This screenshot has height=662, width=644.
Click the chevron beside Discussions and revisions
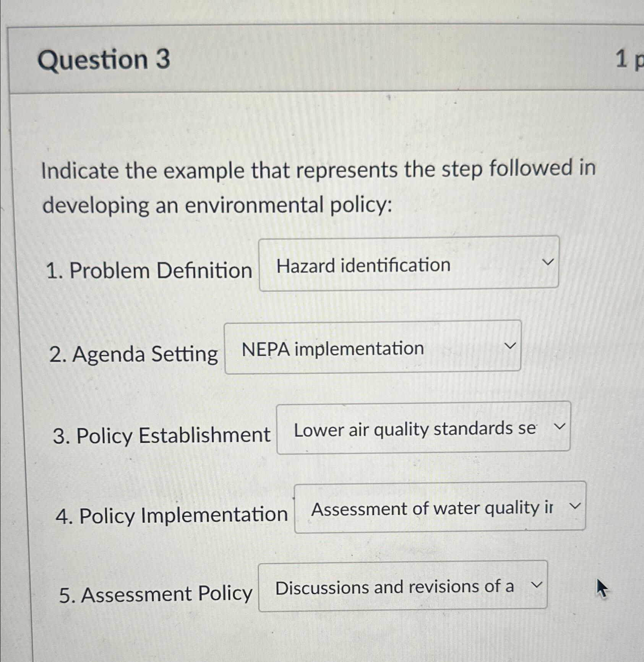[536, 585]
